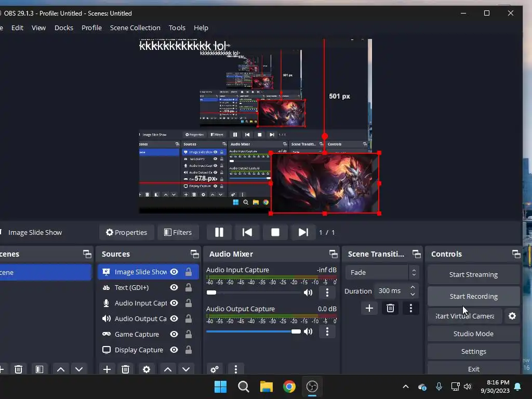This screenshot has width=532, height=399.
Task: Open scene filters icon in Scenes toolbar
Action: click(x=39, y=369)
